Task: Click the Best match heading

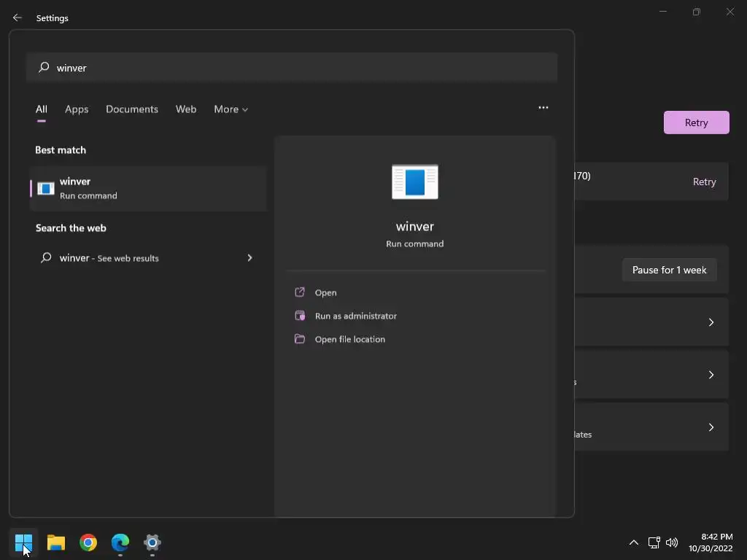Action: (x=61, y=150)
